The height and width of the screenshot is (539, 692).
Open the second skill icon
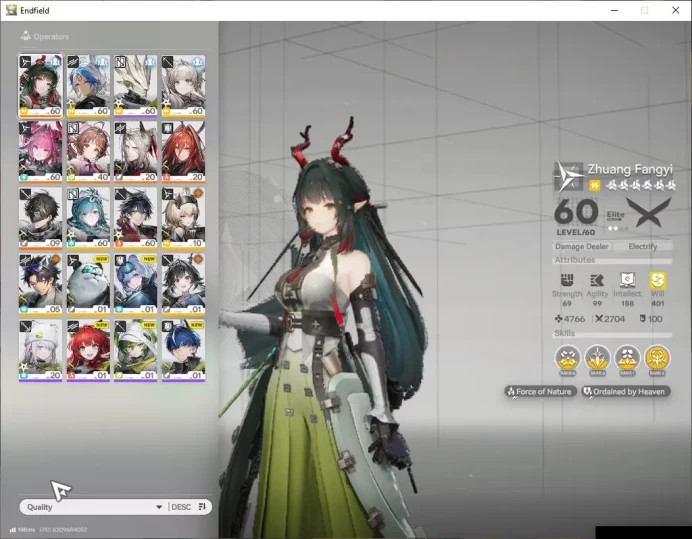click(x=598, y=358)
